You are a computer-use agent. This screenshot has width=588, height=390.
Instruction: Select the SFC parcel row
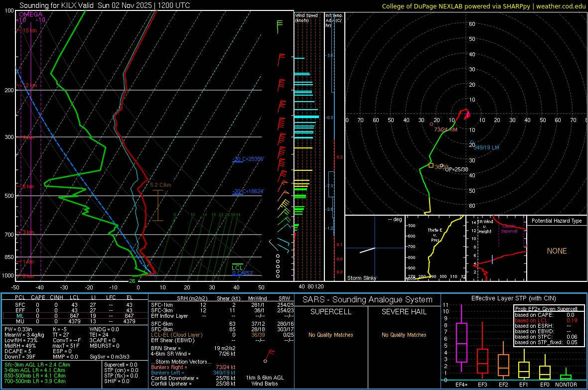pos(75,305)
